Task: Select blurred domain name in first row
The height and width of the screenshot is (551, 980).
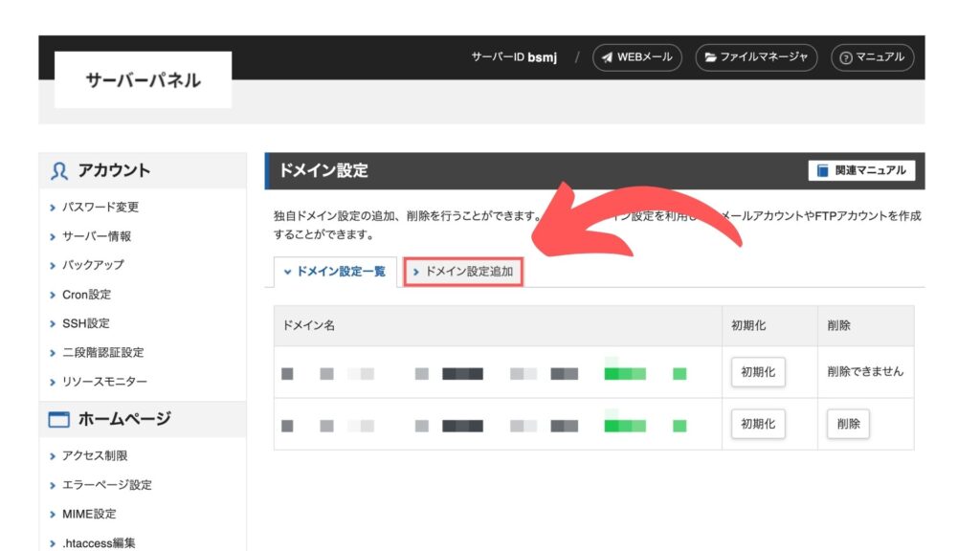Action: pyautogui.click(x=484, y=373)
